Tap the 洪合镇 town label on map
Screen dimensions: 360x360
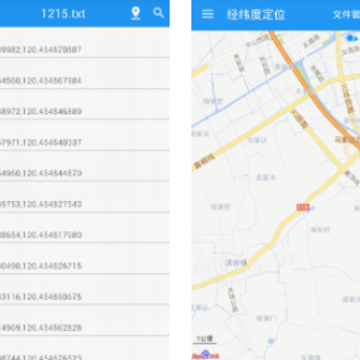[236, 263]
